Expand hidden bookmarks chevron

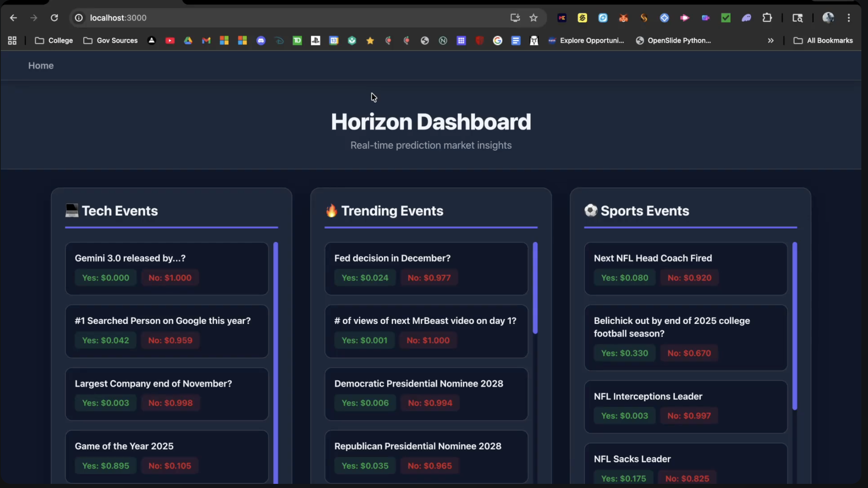[x=771, y=41]
